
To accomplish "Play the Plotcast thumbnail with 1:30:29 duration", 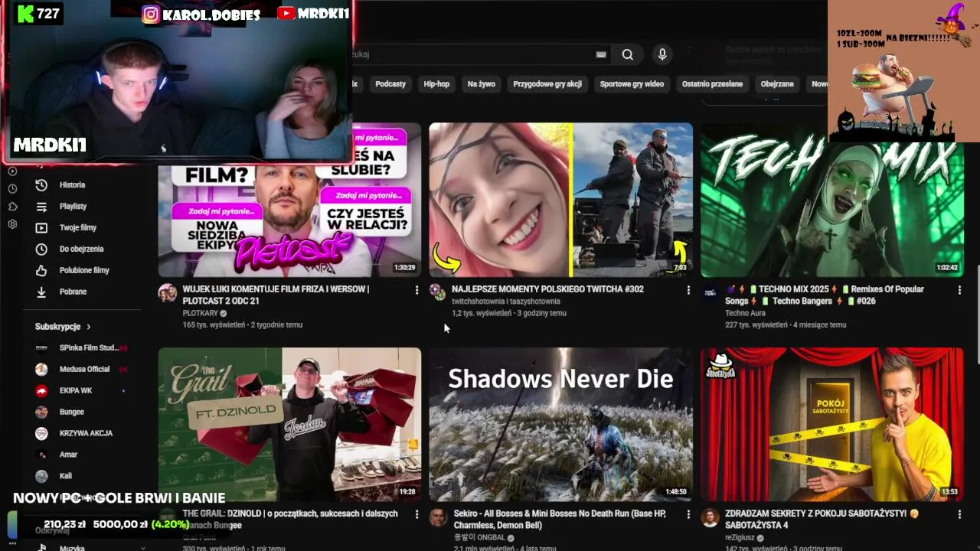I will (x=289, y=201).
